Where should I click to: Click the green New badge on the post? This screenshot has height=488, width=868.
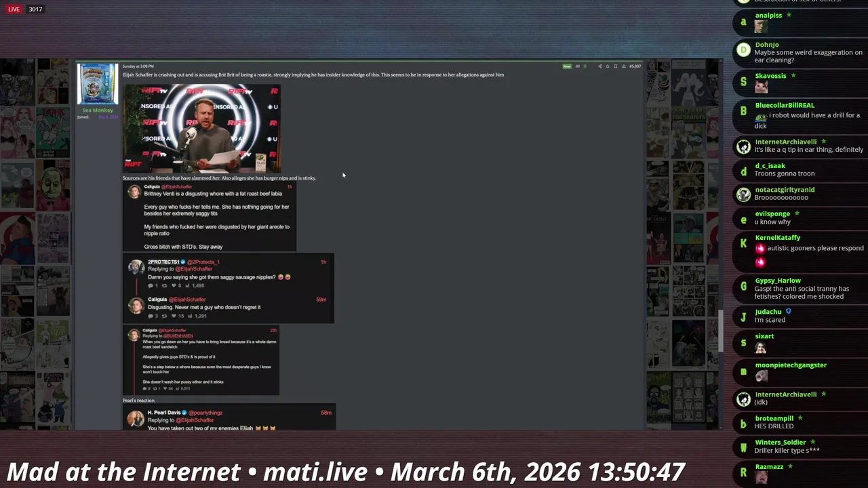pyautogui.click(x=567, y=66)
